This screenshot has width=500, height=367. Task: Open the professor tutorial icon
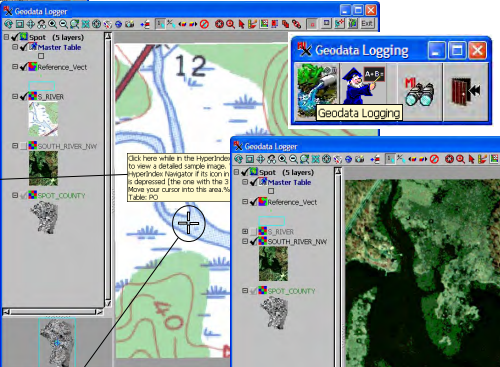click(x=363, y=86)
